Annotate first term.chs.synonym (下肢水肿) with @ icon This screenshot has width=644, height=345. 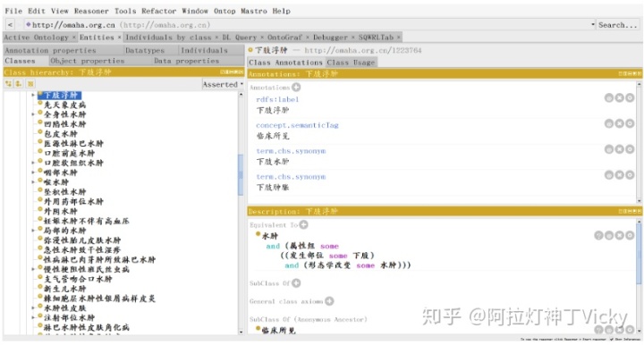pyautogui.click(x=609, y=149)
